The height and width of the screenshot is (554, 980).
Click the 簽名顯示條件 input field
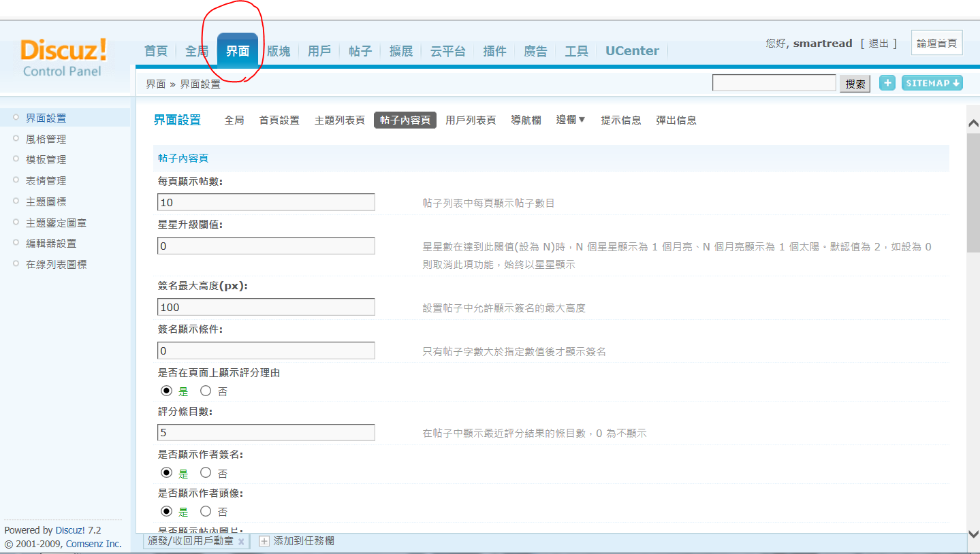(x=266, y=351)
